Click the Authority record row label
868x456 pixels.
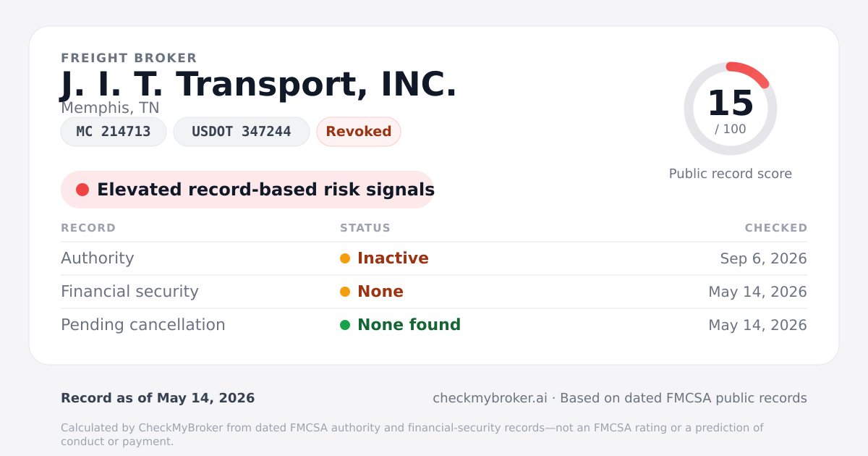click(x=98, y=258)
